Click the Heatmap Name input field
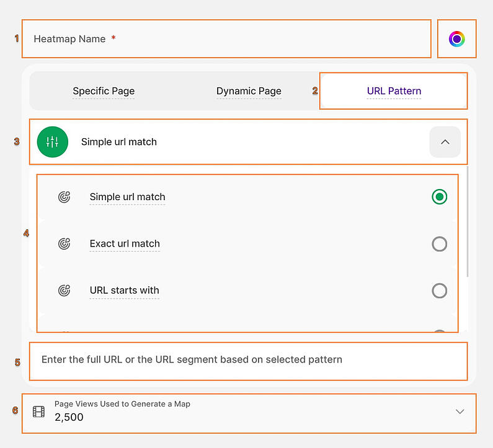The width and height of the screenshot is (493, 448). (226, 39)
